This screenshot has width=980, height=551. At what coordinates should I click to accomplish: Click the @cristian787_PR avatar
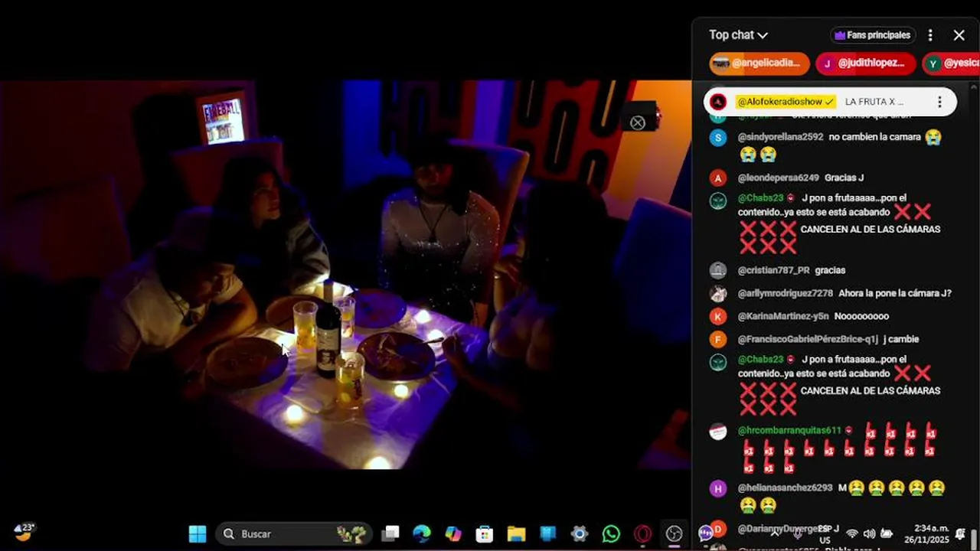click(717, 271)
